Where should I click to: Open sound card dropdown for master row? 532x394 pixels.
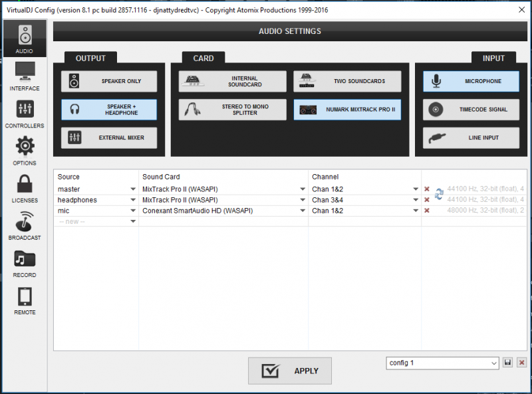[x=303, y=189]
